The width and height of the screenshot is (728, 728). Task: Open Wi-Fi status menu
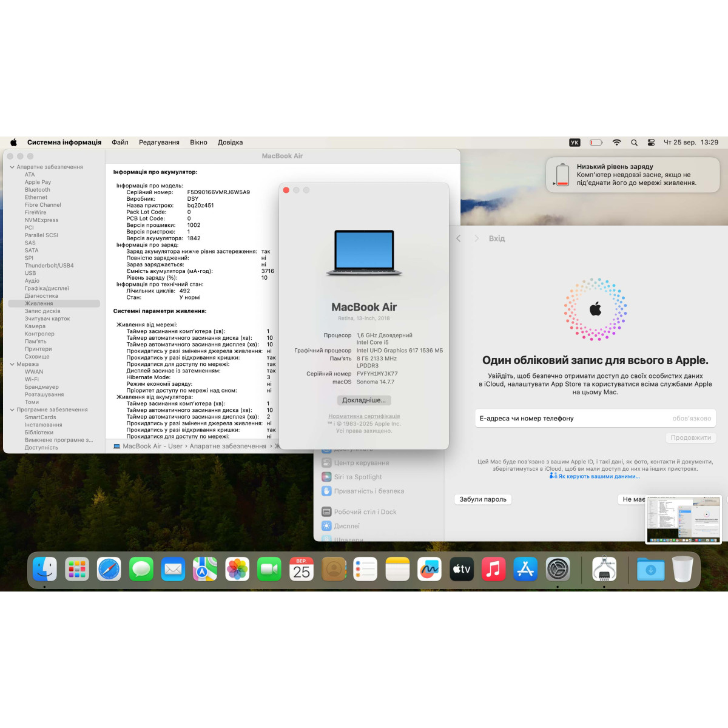(616, 143)
